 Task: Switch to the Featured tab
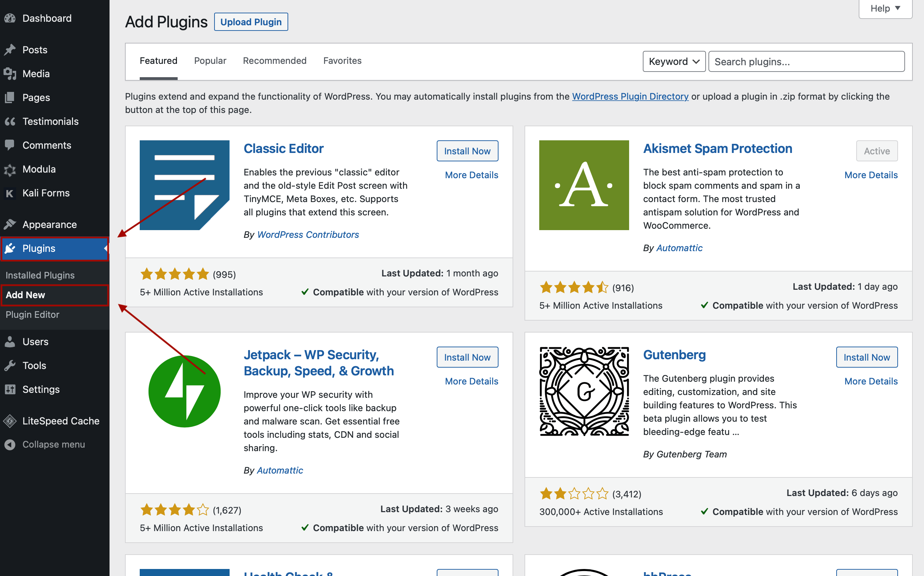pos(159,61)
